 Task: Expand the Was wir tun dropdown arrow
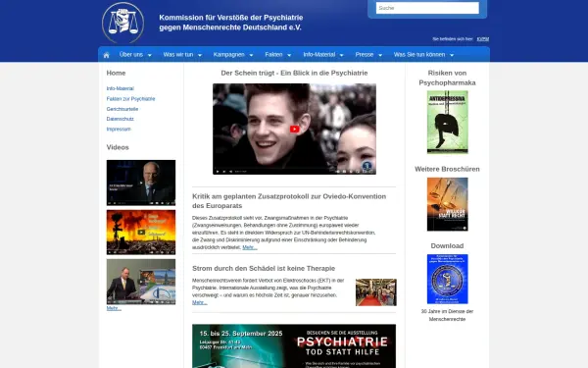click(200, 55)
